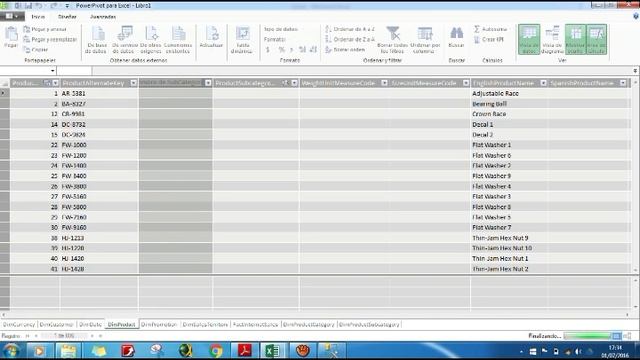Sort with Ordenar de Z a A
Viewport: 640px width, 360px height.
point(350,39)
